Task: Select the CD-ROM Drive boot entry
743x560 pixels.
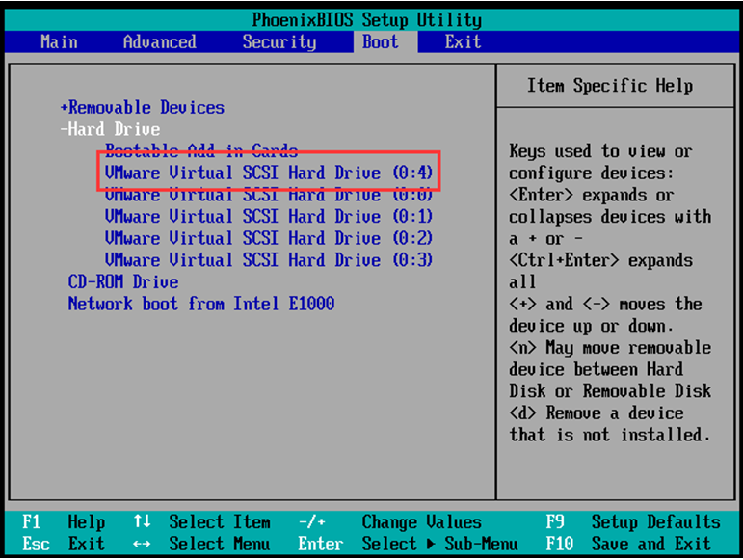Action: [123, 281]
